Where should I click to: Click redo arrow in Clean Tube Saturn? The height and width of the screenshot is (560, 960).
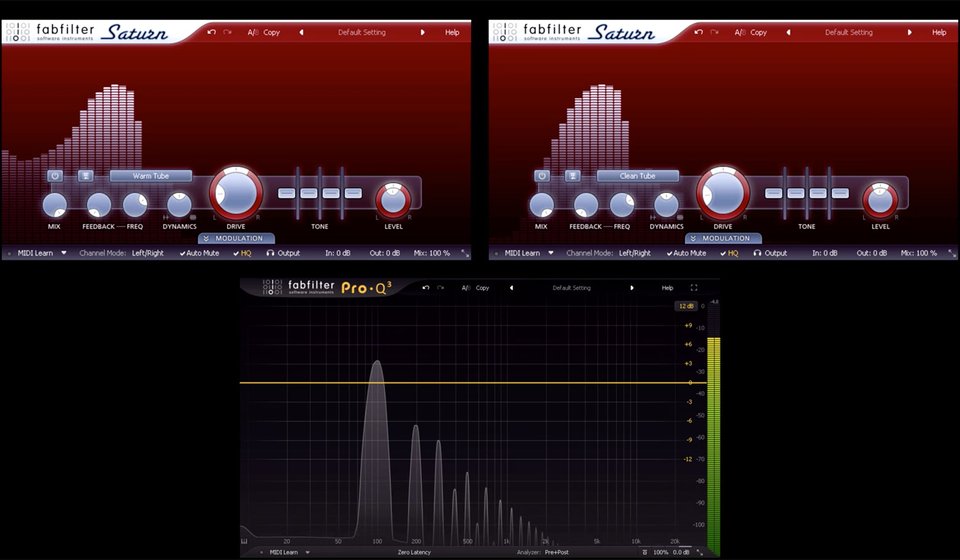(x=715, y=32)
